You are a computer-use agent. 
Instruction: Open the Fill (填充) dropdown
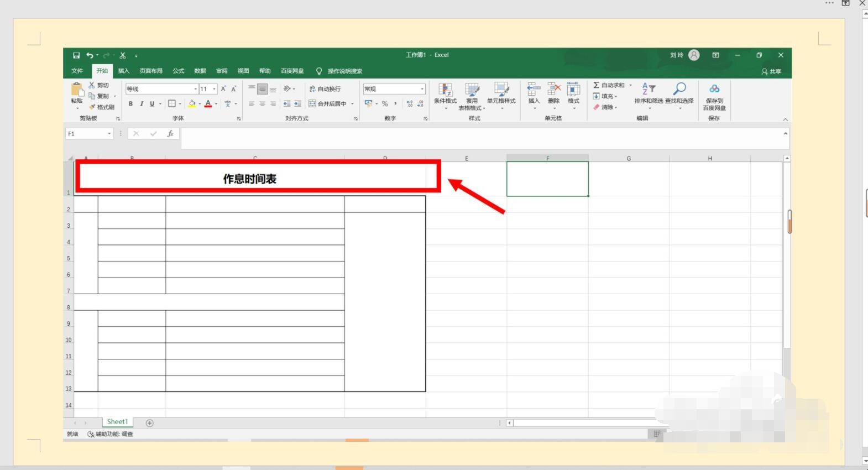[x=605, y=96]
